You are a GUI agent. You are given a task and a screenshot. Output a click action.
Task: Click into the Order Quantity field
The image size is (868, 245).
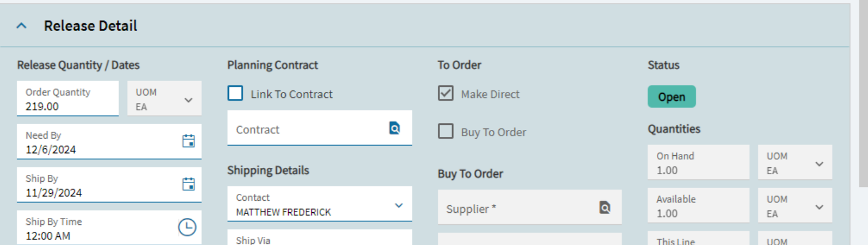(x=68, y=99)
